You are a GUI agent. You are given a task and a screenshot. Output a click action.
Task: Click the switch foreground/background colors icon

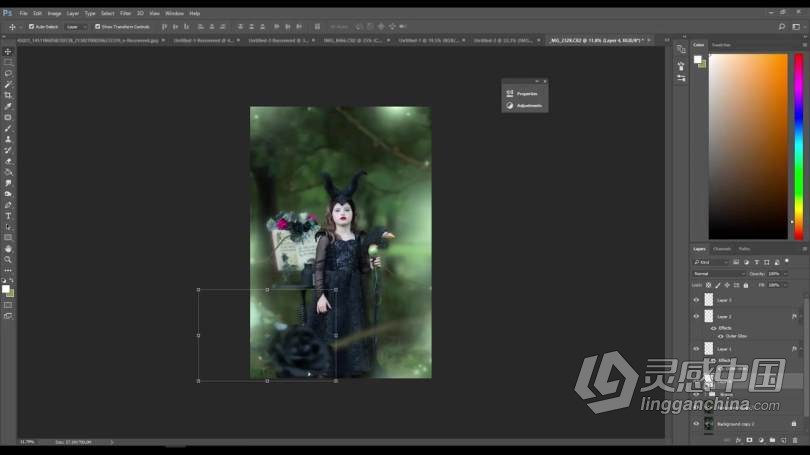click(11, 280)
